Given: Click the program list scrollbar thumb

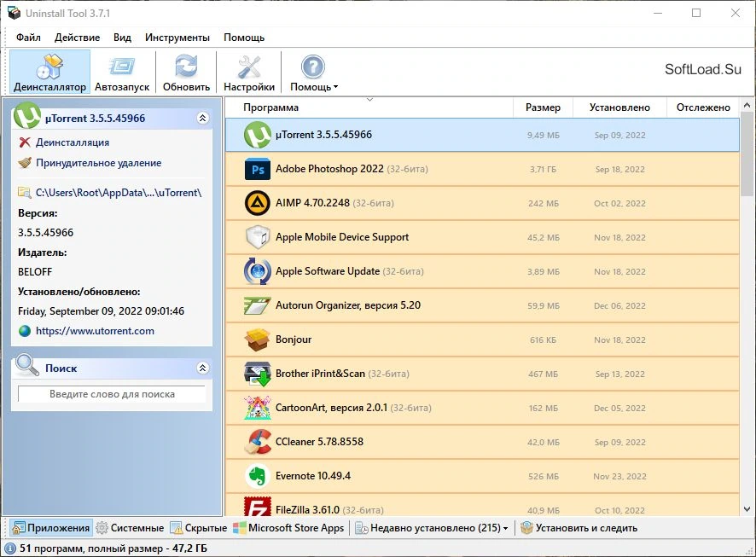Looking at the screenshot, I should (747, 154).
